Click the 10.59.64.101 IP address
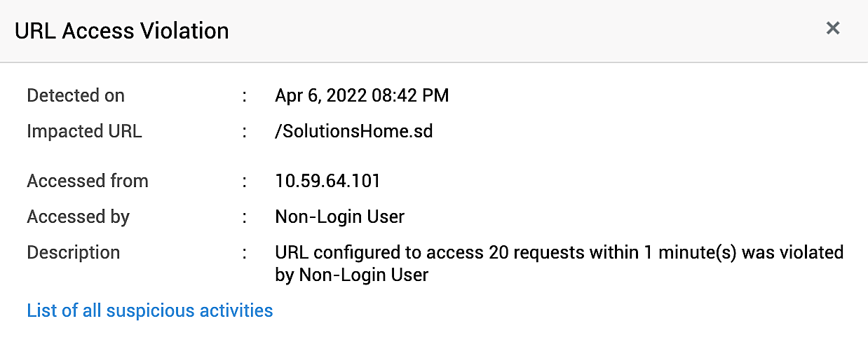 pos(327,181)
